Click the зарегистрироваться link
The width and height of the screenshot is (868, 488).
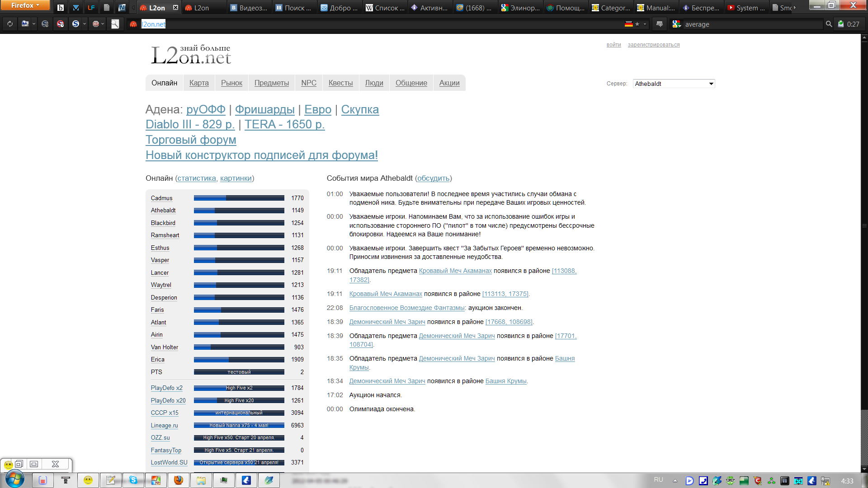pos(654,45)
